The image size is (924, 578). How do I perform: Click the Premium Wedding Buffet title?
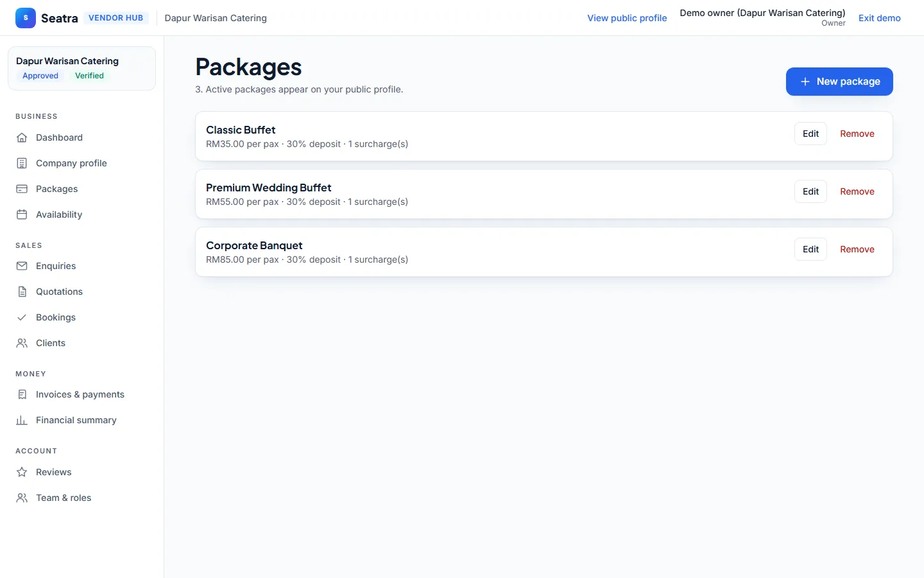pyautogui.click(x=269, y=188)
